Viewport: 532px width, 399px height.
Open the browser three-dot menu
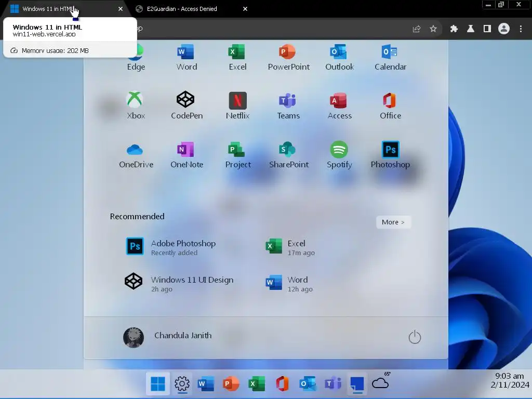pyautogui.click(x=521, y=29)
